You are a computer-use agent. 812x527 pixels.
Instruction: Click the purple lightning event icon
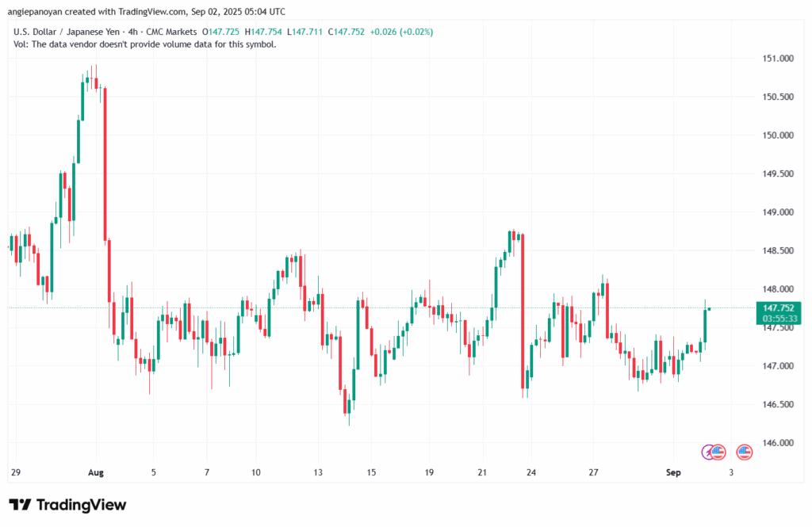click(708, 452)
